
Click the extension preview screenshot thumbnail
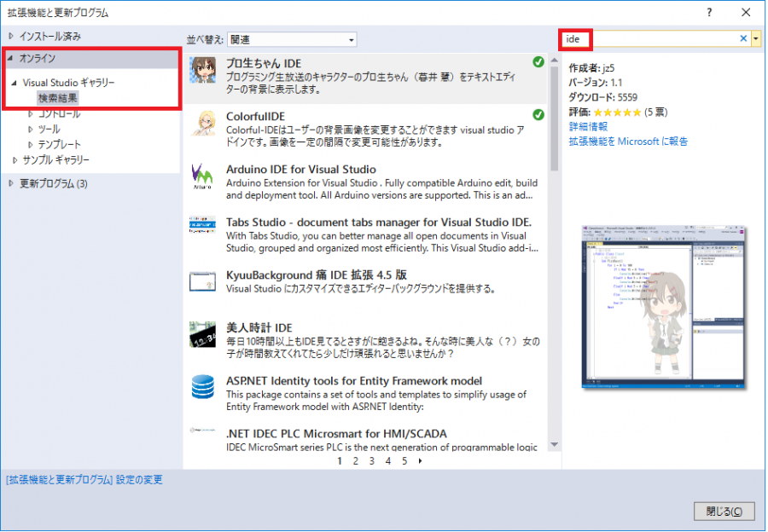point(658,309)
